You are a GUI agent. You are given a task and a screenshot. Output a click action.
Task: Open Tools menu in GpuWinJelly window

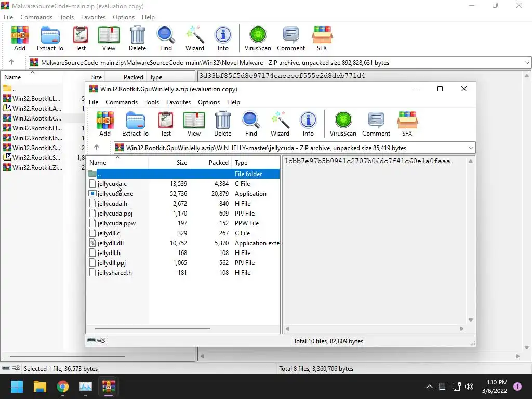click(x=152, y=102)
